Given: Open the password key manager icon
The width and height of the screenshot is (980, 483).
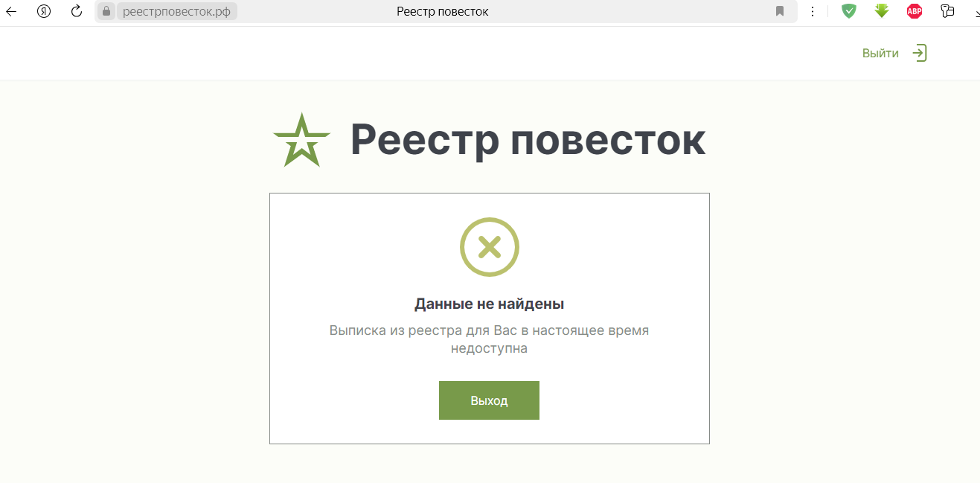Looking at the screenshot, I should pos(947,11).
